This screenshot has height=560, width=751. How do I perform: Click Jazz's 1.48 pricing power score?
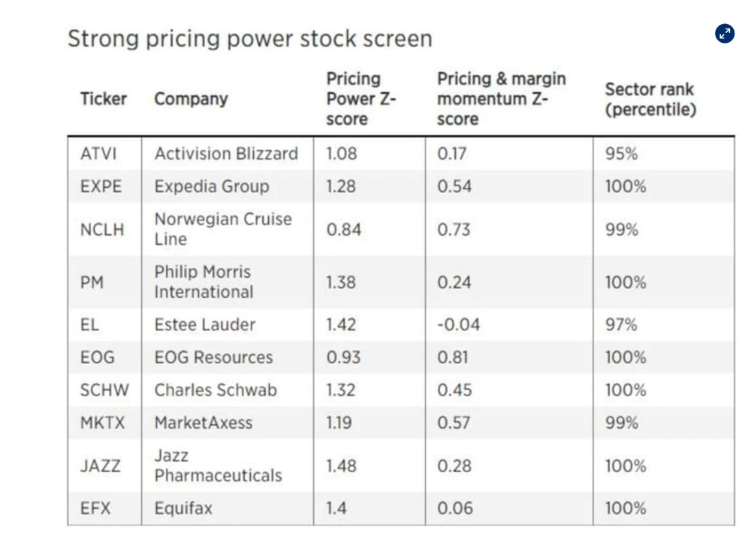(x=342, y=465)
